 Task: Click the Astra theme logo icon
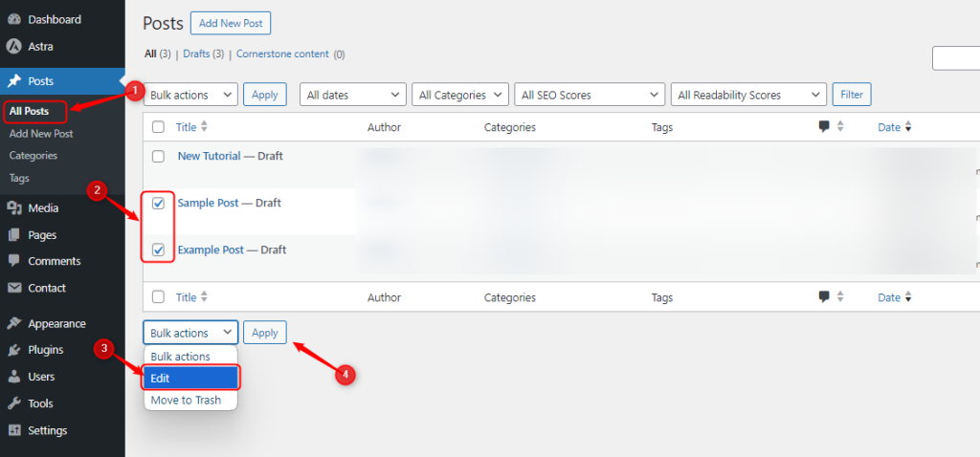coord(13,46)
